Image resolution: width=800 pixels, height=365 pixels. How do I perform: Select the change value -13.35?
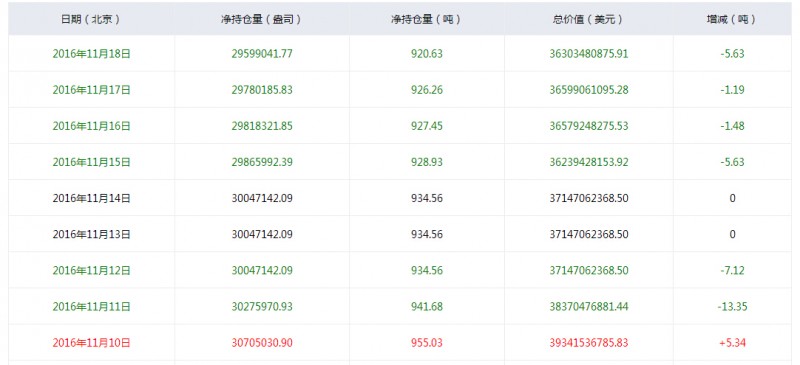coord(732,306)
